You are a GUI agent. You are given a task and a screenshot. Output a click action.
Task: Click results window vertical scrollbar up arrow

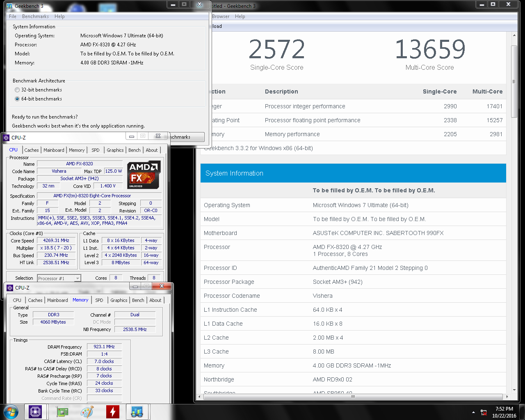coord(514,36)
